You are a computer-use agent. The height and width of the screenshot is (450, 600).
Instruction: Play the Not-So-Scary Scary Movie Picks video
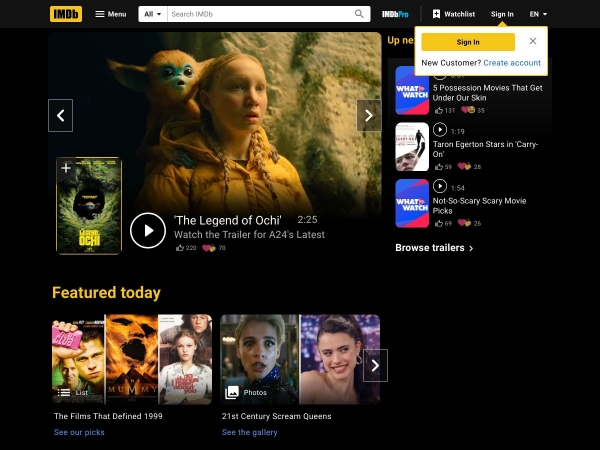(440, 186)
